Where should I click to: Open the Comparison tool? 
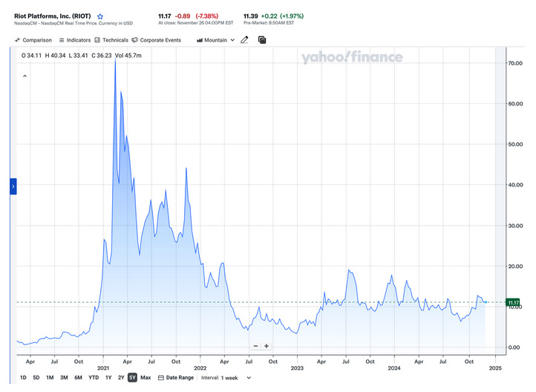point(33,40)
